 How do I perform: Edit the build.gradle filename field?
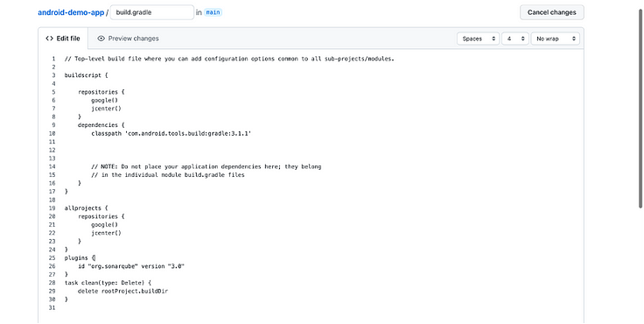[x=152, y=12]
